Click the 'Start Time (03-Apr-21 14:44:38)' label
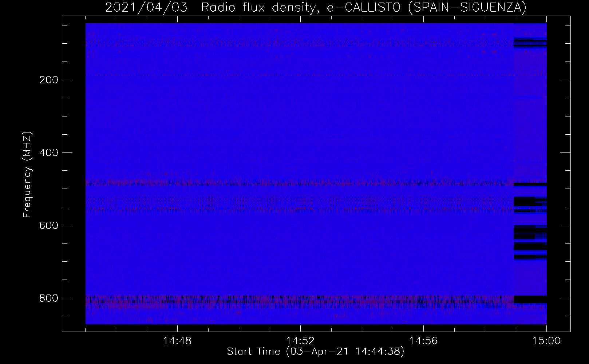Screen dimensions: 589x364 (316, 352)
